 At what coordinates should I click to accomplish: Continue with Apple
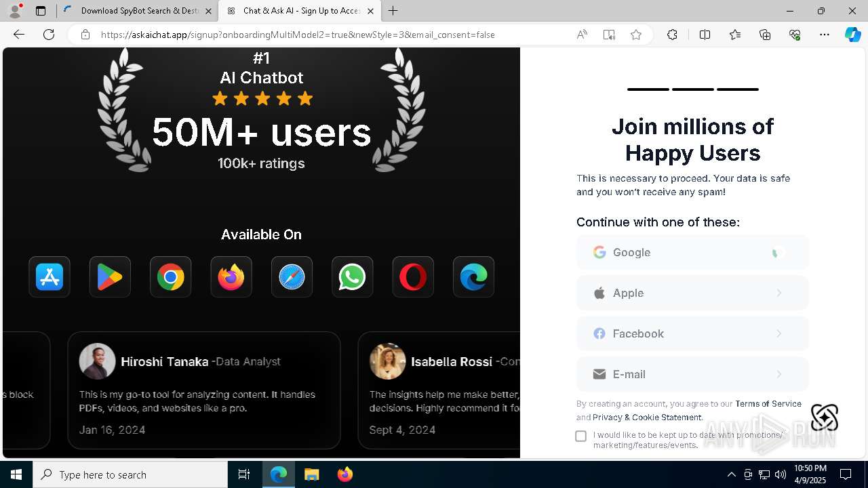pyautogui.click(x=692, y=293)
